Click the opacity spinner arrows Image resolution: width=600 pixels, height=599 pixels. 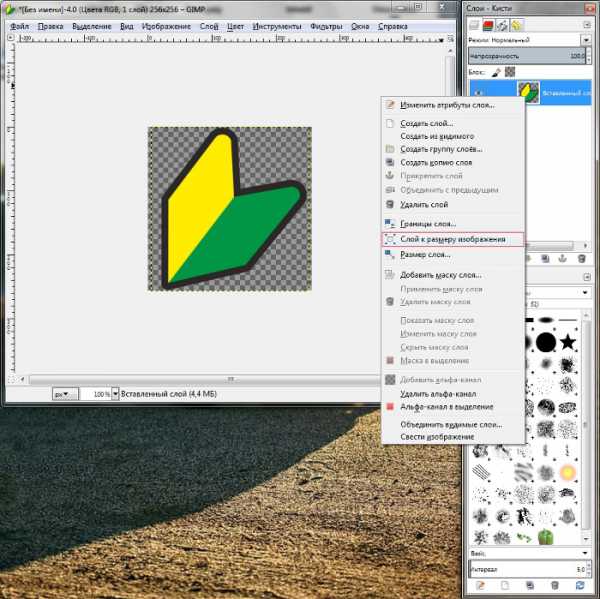click(x=588, y=56)
